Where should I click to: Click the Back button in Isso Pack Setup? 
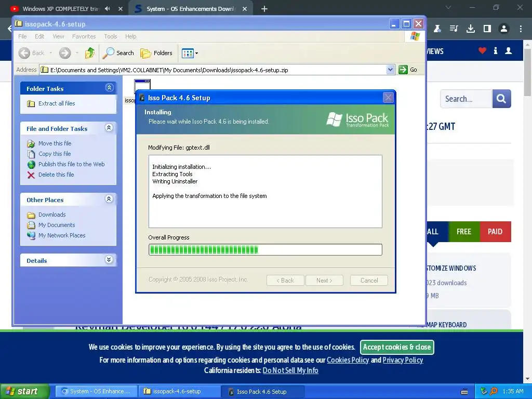[x=285, y=281]
